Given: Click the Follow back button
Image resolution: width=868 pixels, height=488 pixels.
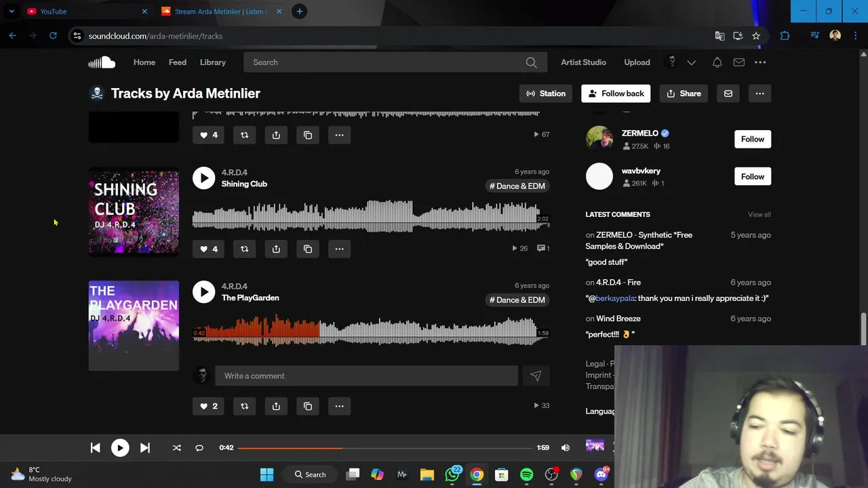Looking at the screenshot, I should point(616,94).
